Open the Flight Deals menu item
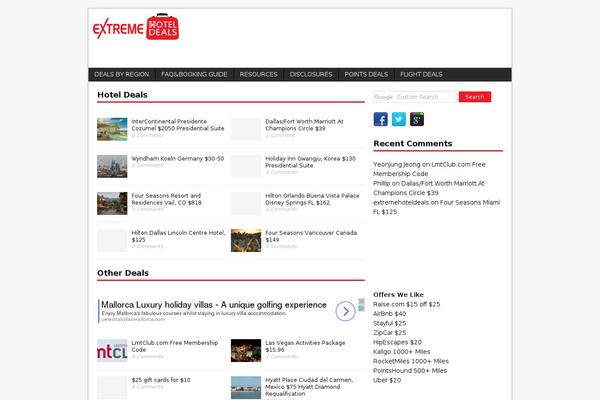This screenshot has height=400, width=600. tap(421, 74)
